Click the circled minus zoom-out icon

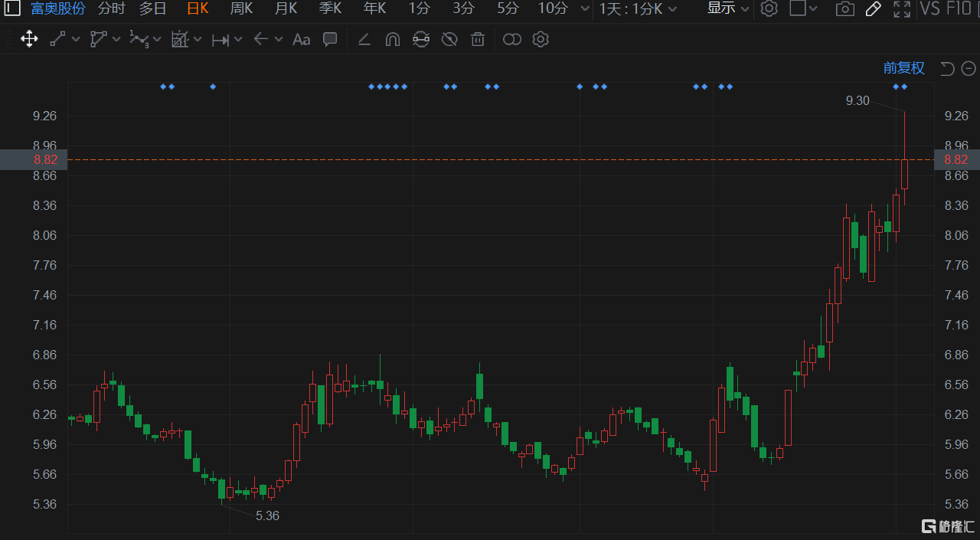click(968, 69)
